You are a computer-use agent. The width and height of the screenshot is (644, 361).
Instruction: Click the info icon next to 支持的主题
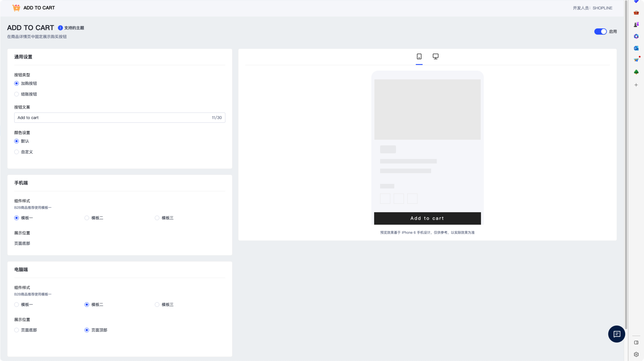[60, 27]
